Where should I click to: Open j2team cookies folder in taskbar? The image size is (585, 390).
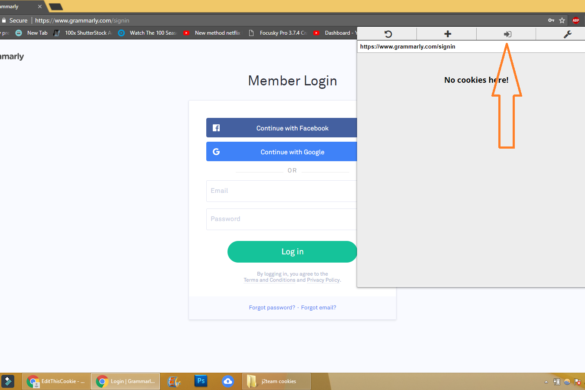tap(276, 381)
